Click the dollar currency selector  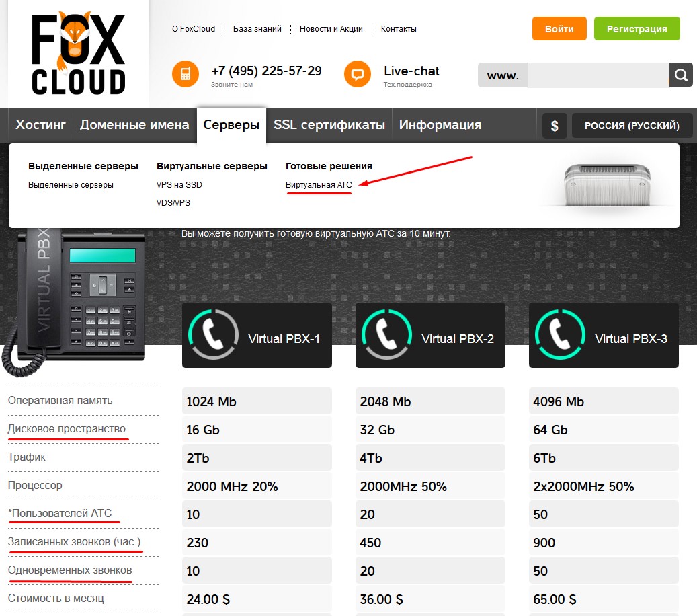tap(555, 126)
